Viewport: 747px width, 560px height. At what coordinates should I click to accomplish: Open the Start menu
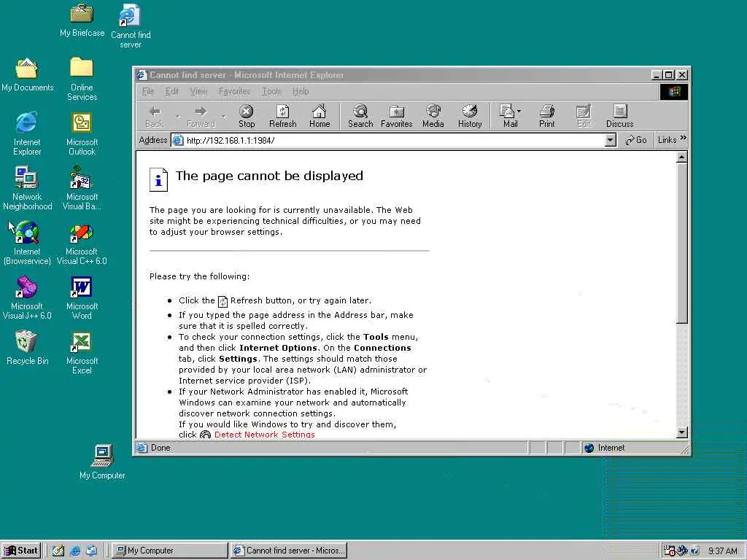[x=21, y=551]
